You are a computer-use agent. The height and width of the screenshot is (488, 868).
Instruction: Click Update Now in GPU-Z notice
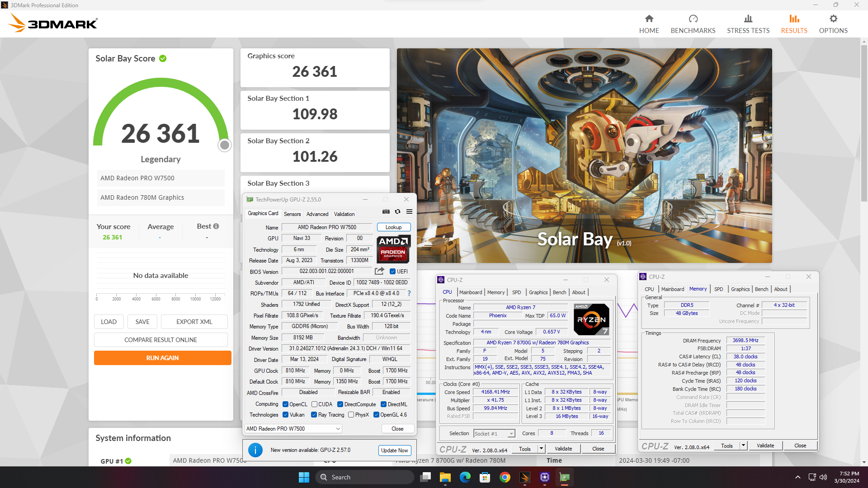pyautogui.click(x=394, y=450)
